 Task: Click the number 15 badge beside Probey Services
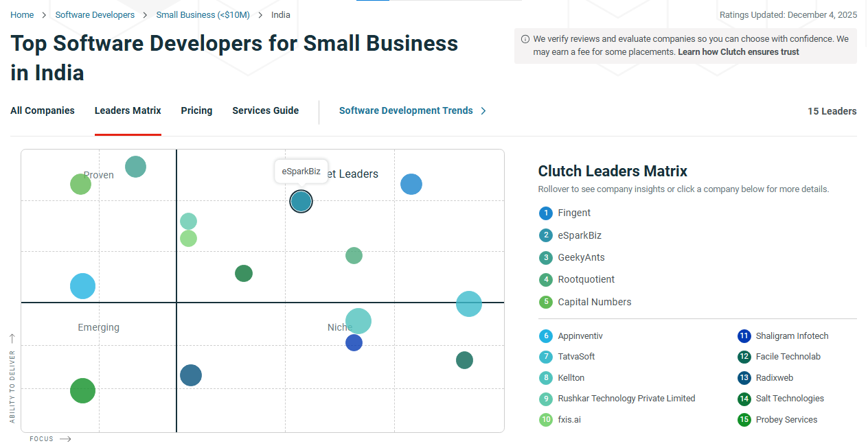(x=744, y=420)
